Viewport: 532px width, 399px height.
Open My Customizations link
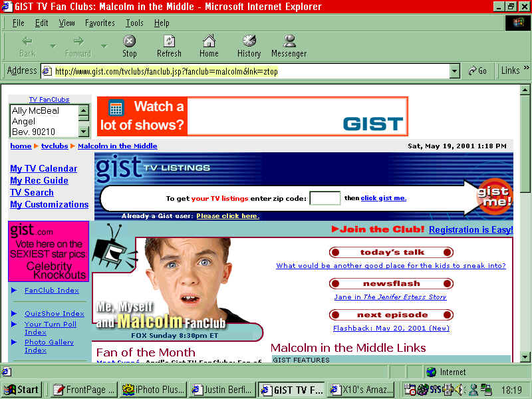point(49,204)
